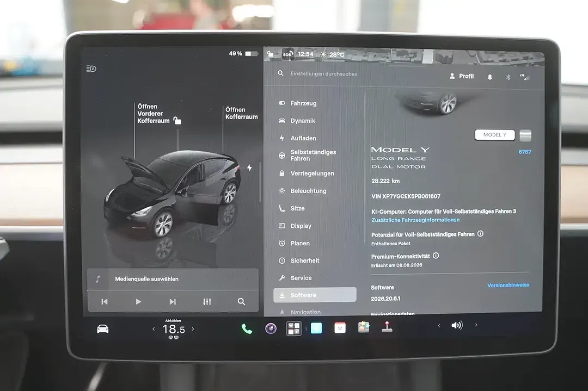
Task: Tap the 49 % battery indicator
Action: pyautogui.click(x=243, y=53)
